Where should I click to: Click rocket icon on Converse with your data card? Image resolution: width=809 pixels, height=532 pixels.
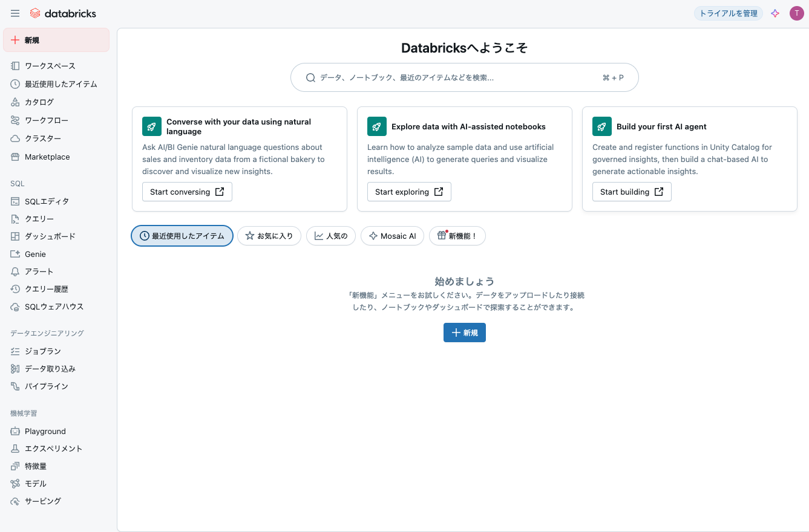click(152, 126)
